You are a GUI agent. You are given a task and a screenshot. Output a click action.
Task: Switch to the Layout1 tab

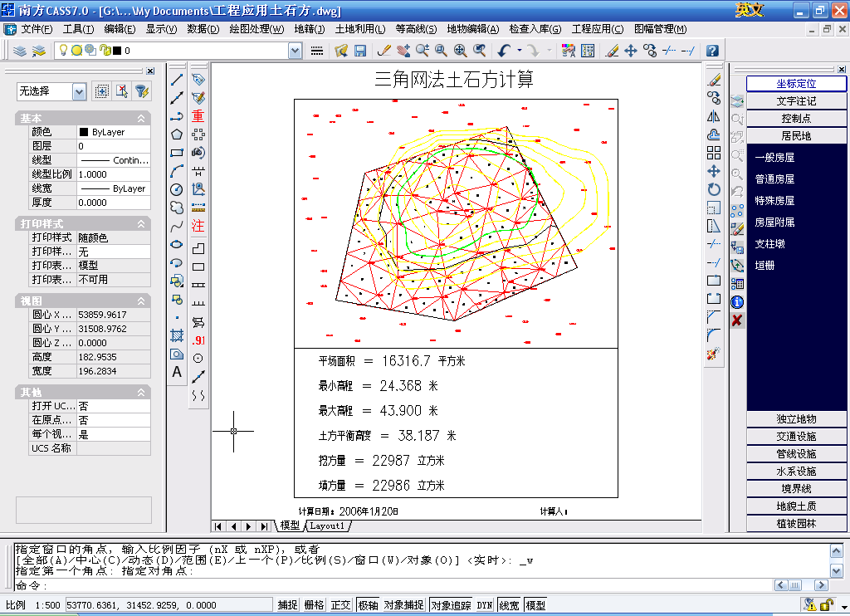327,526
